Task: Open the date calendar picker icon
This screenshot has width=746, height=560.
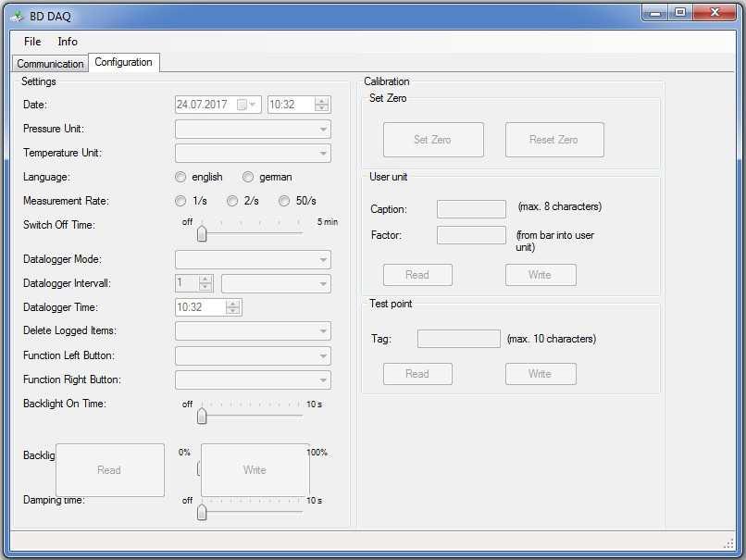Action: [246, 105]
